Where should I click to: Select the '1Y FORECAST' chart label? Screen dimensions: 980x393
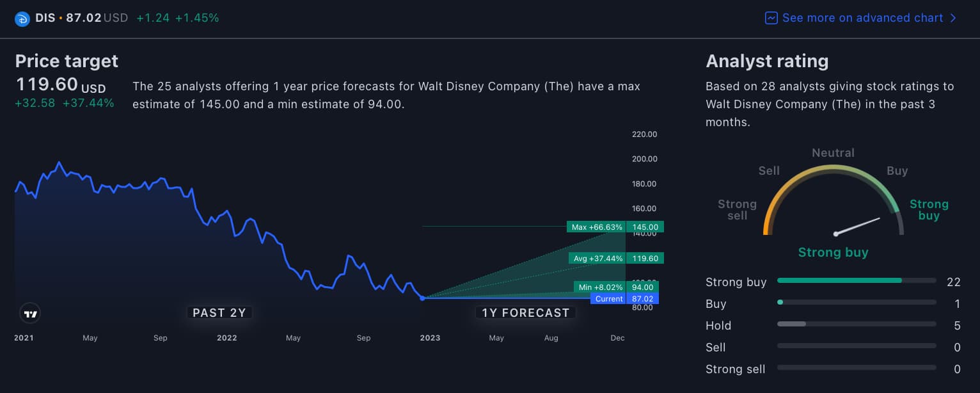click(525, 312)
